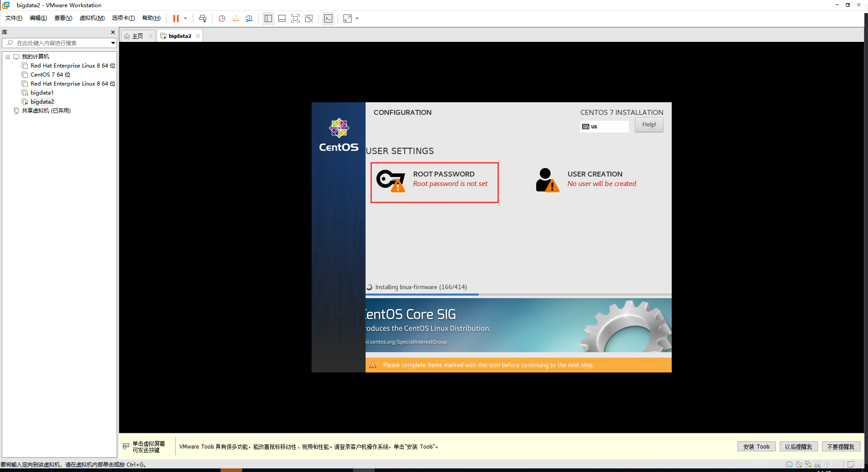Take a snapshot of this virtual machine

[x=222, y=18]
